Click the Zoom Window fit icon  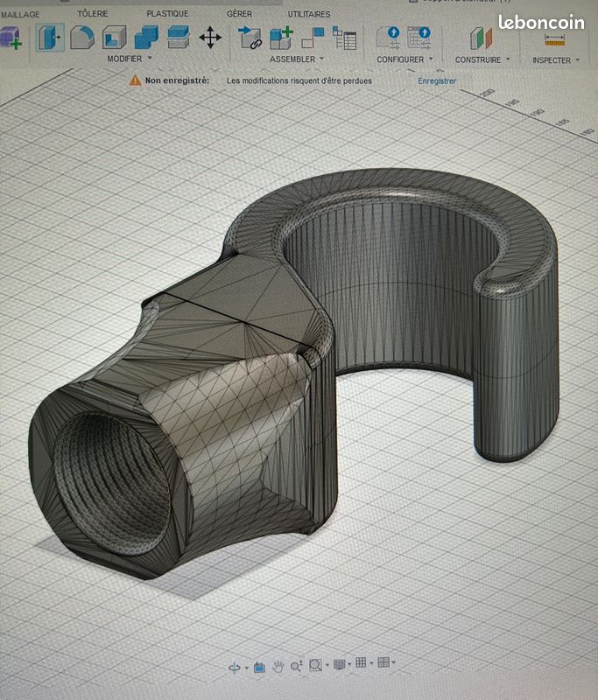point(315,665)
